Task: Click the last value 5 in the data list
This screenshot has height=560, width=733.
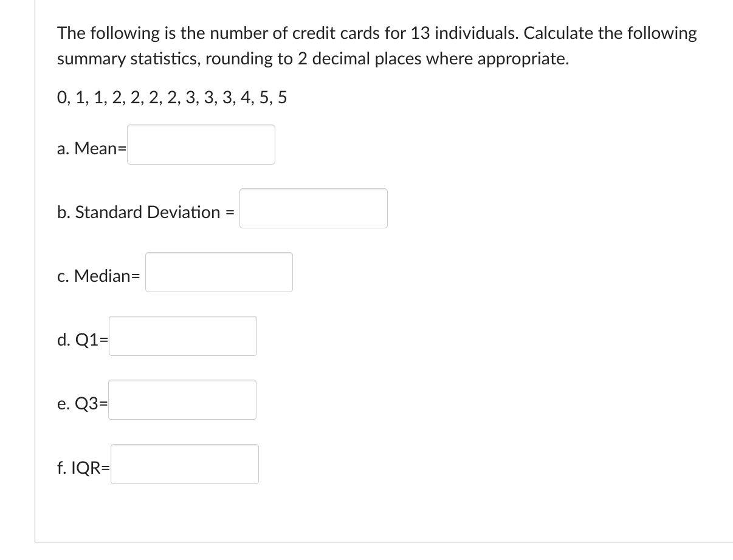Action: click(x=283, y=98)
